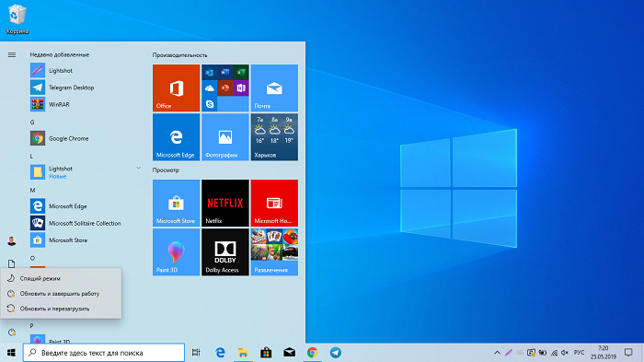Show hidden tray icons chevron
The height and width of the screenshot is (362, 644).
pyautogui.click(x=497, y=353)
